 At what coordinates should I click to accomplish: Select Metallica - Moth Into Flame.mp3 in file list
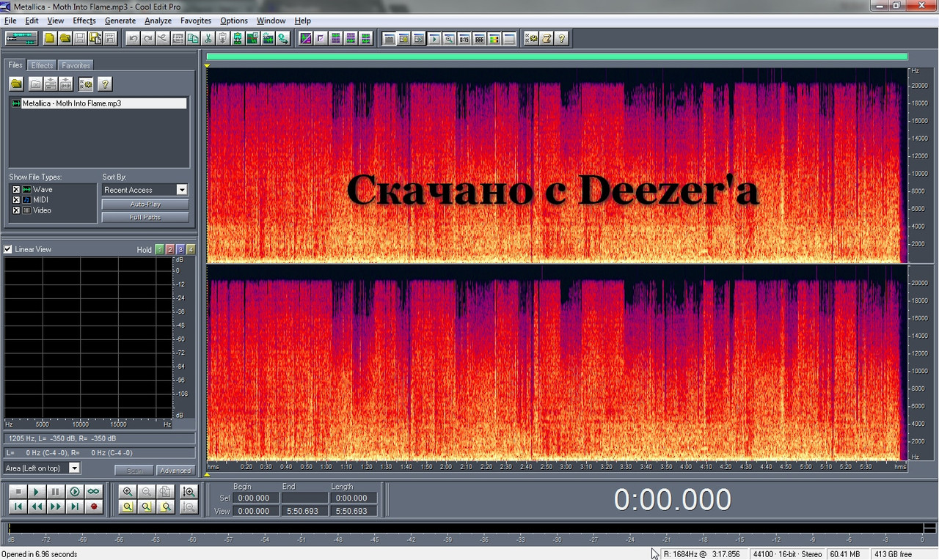tap(98, 103)
